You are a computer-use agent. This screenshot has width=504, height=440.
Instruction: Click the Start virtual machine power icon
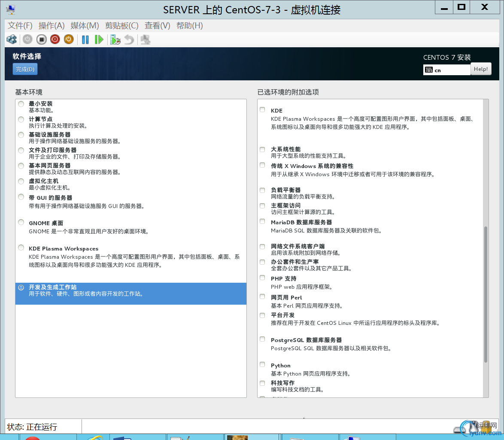27,40
